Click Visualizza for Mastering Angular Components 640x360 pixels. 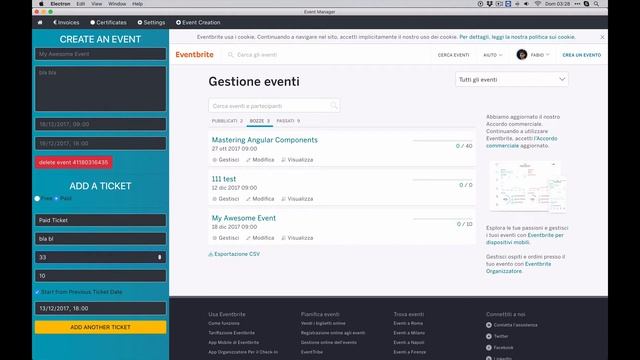click(x=297, y=160)
